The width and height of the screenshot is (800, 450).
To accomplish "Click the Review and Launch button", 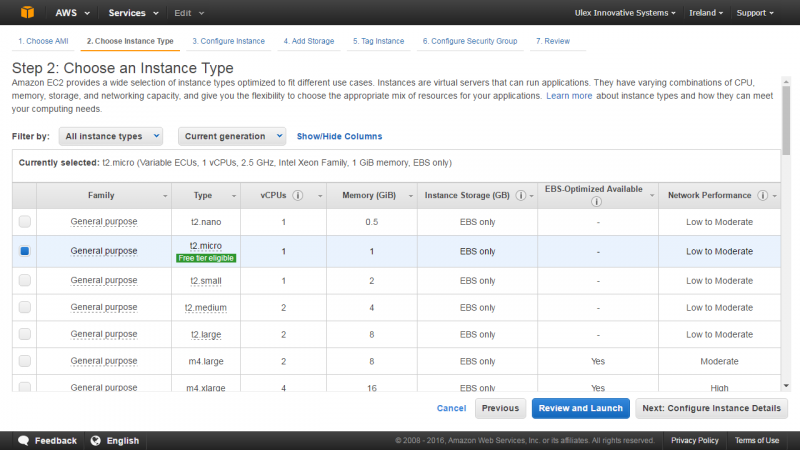I will [x=581, y=408].
